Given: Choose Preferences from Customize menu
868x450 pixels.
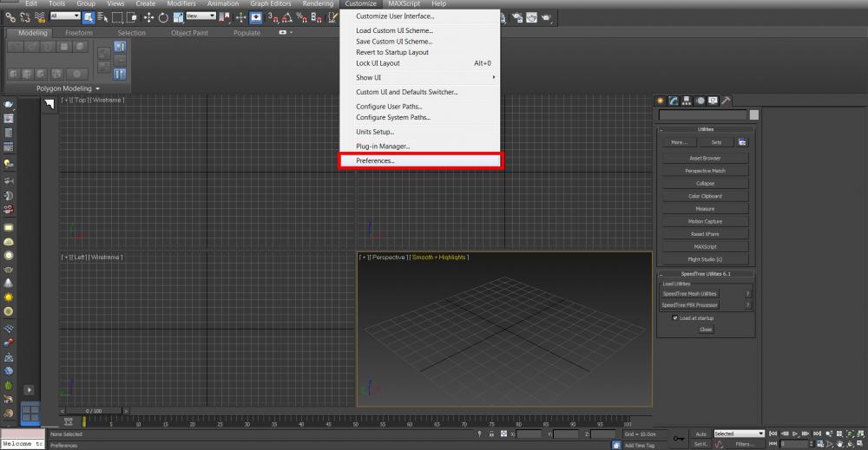Looking at the screenshot, I should (420, 161).
